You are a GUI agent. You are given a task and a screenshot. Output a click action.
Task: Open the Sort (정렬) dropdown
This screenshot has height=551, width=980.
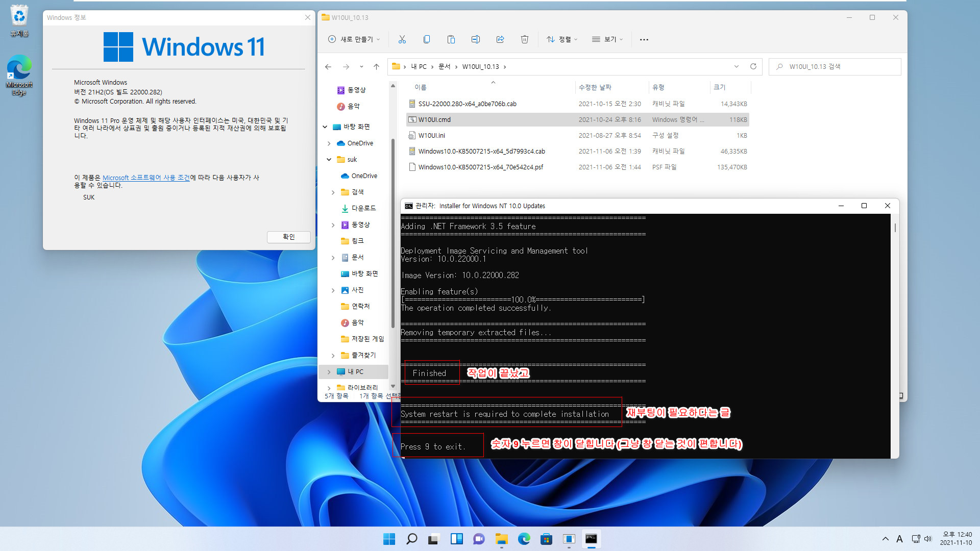click(x=562, y=39)
